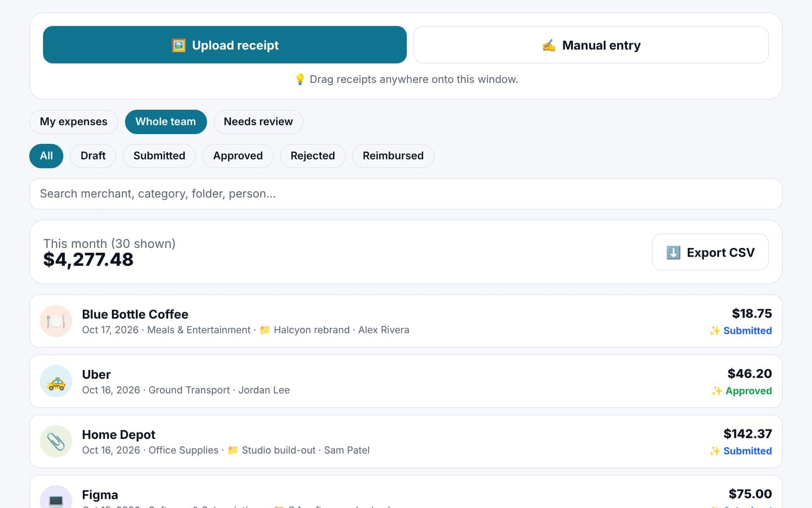Click the sparkle icon on Blue Bottle Coffee status
The height and width of the screenshot is (508, 812).
(x=715, y=331)
